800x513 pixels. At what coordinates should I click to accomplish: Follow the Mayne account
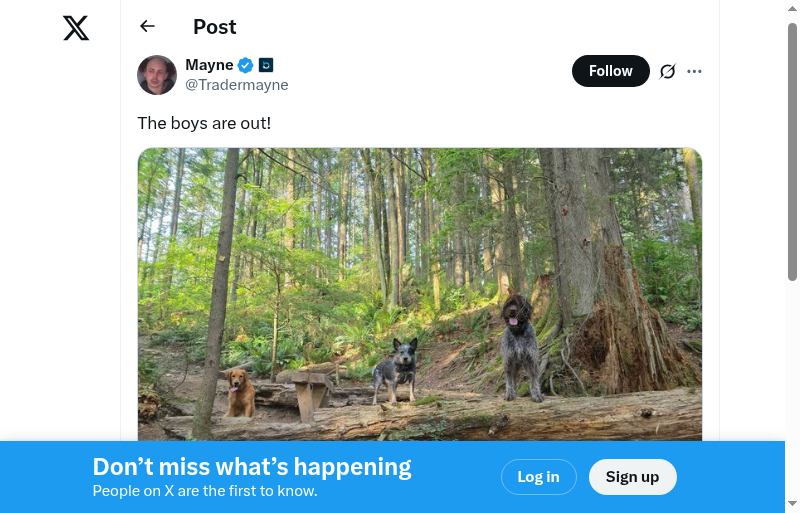[x=610, y=71]
